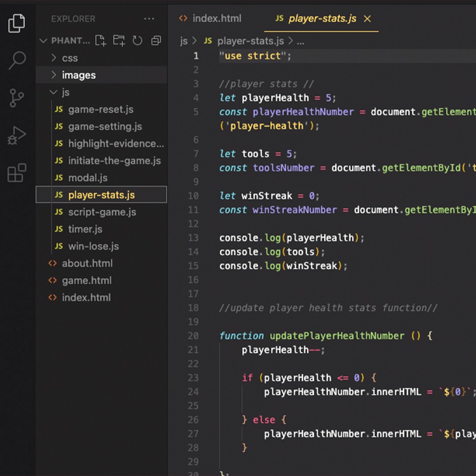Viewport: 476px width, 476px height.
Task: Open about.html in the explorer
Action: pos(101,263)
